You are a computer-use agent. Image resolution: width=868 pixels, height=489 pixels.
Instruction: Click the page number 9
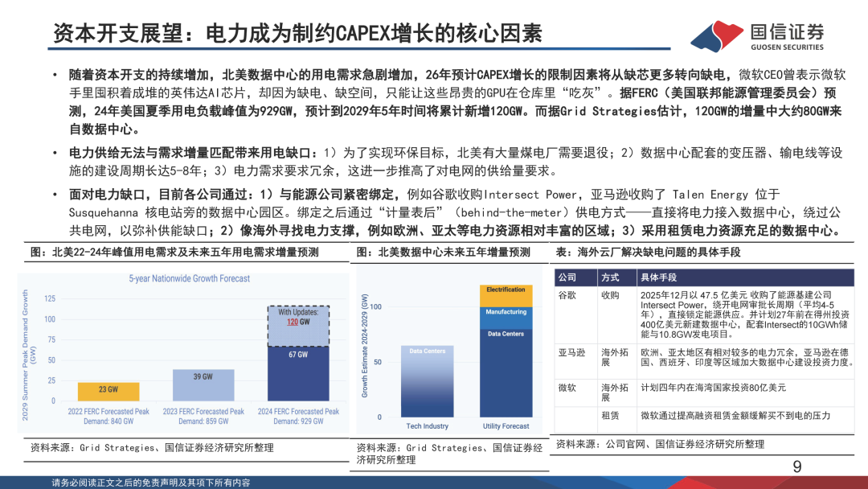[x=797, y=466]
